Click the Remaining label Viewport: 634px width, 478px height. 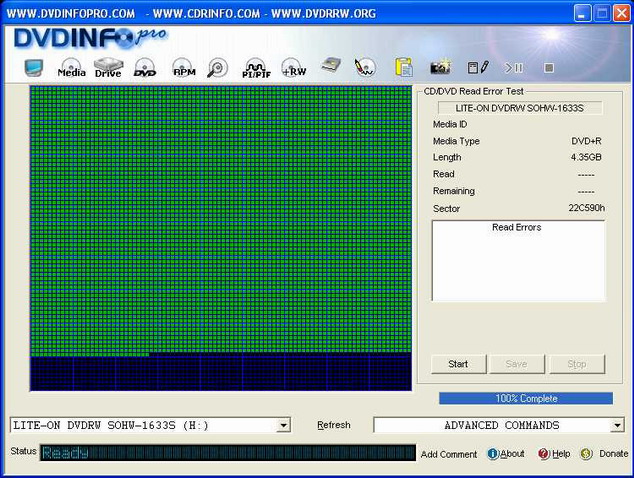pos(454,191)
